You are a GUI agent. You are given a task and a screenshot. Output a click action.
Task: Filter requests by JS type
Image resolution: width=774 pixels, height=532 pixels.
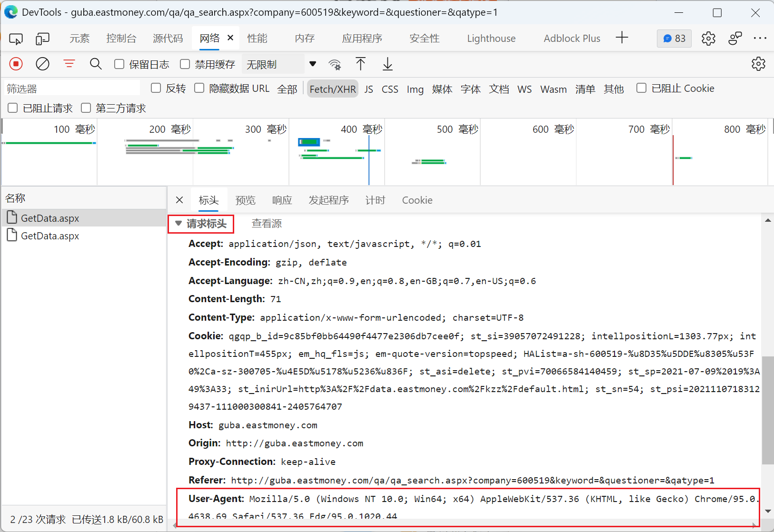[369, 89]
